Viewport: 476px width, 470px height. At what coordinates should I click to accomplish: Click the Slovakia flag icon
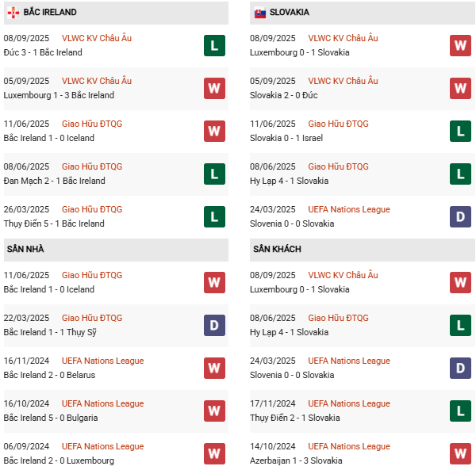pyautogui.click(x=259, y=13)
